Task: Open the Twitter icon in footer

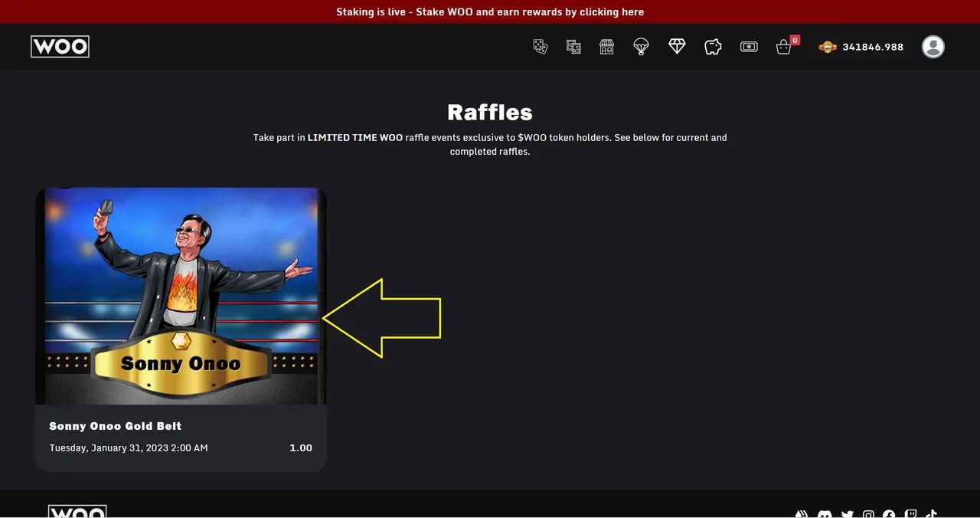Action: click(x=848, y=514)
